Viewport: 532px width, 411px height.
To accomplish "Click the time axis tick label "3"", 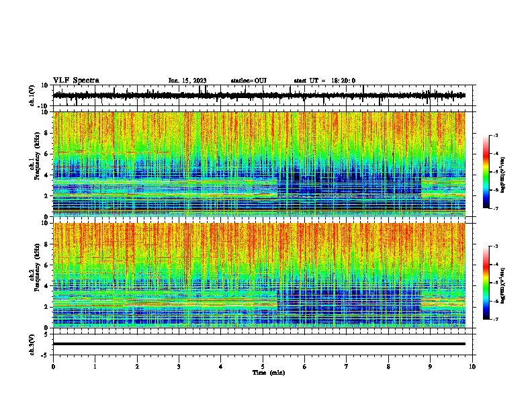I will [179, 367].
